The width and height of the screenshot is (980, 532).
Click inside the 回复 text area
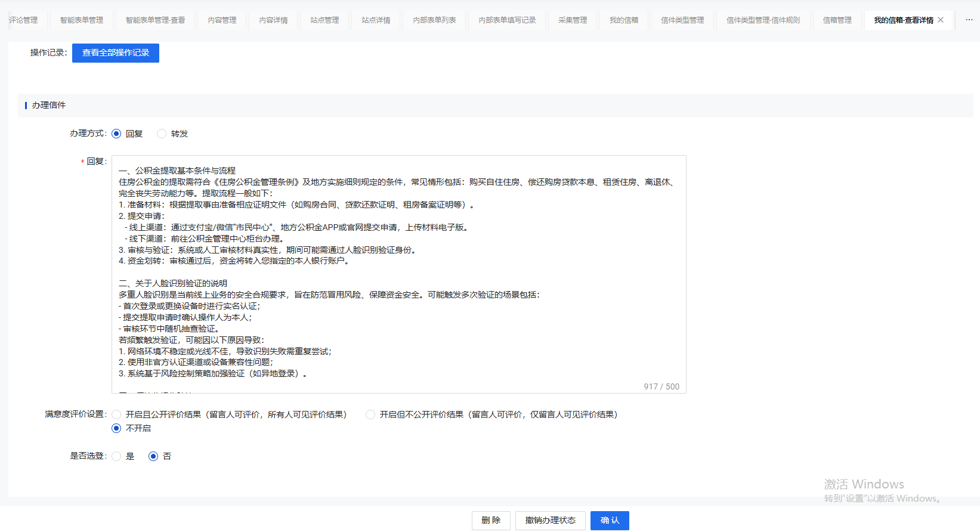(x=398, y=274)
